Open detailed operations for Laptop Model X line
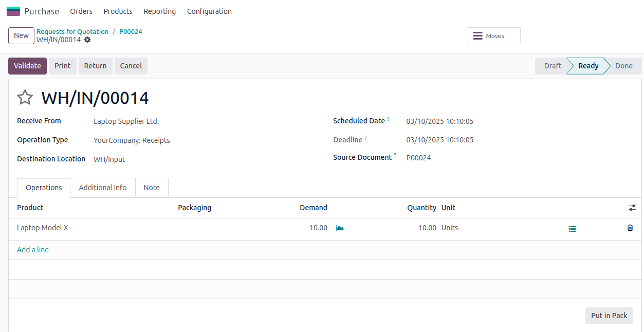Screen dimensions: 644x332 [572, 228]
